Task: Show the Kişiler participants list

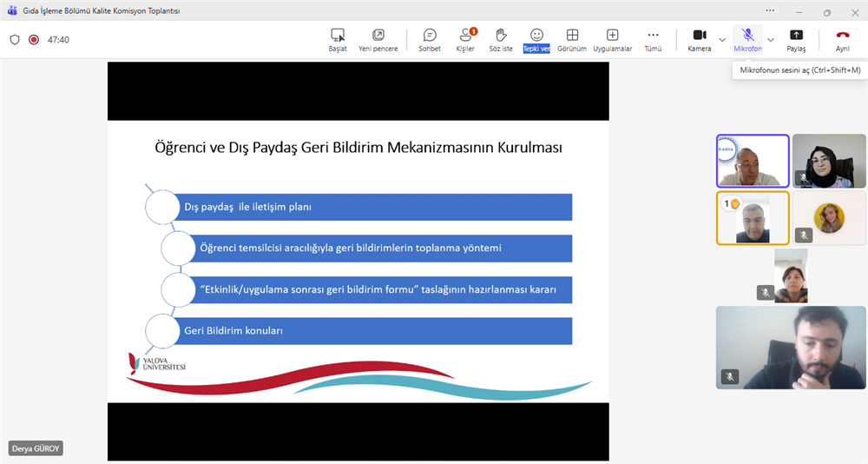Action: pos(466,40)
